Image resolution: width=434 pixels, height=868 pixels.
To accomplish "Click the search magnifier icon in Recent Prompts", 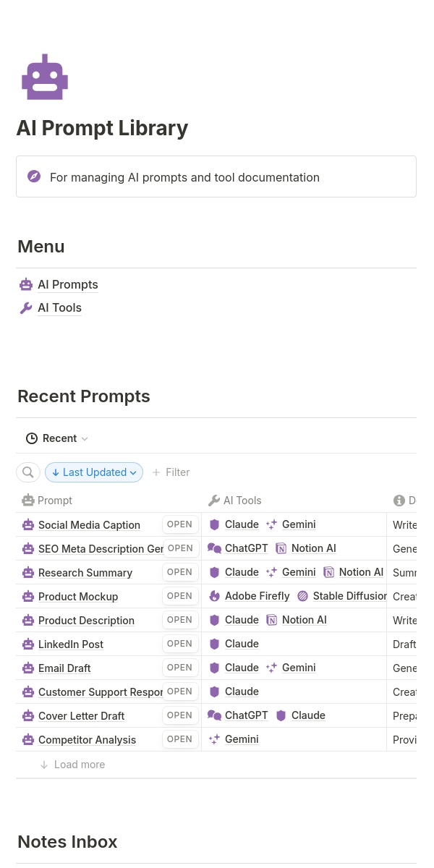I will (x=28, y=472).
